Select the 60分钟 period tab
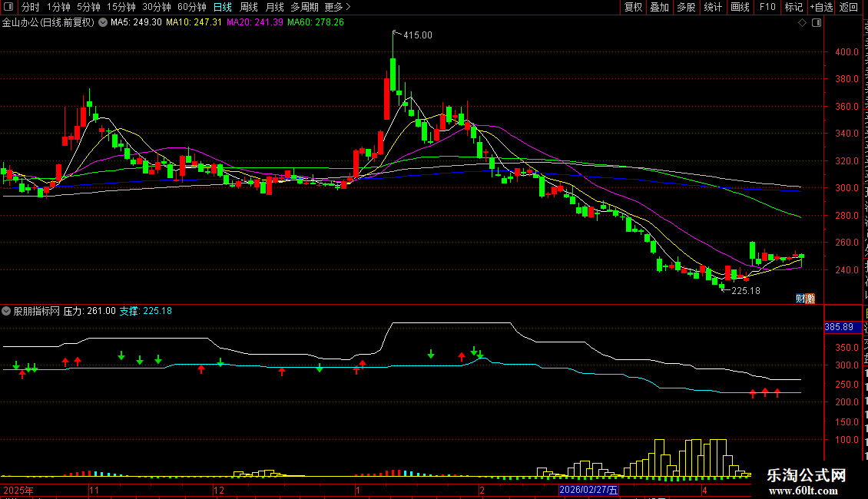Image resolution: width=868 pixels, height=499 pixels. coord(192,7)
